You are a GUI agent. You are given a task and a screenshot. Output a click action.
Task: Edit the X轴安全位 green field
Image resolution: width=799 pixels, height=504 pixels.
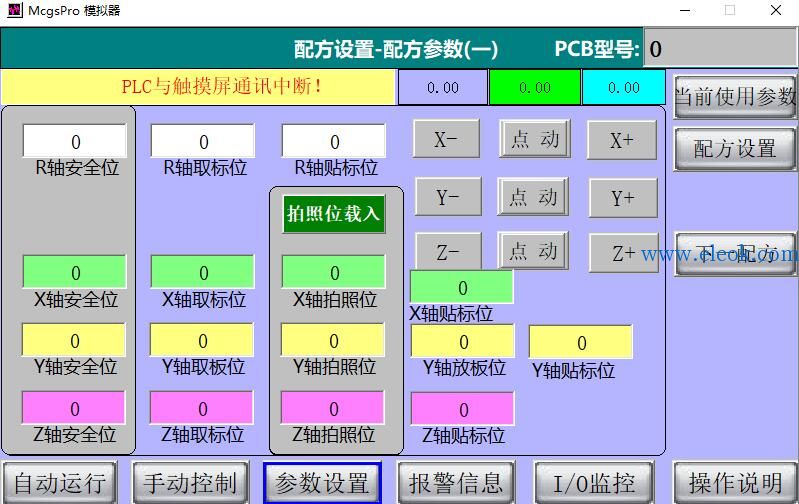pyautogui.click(x=74, y=272)
